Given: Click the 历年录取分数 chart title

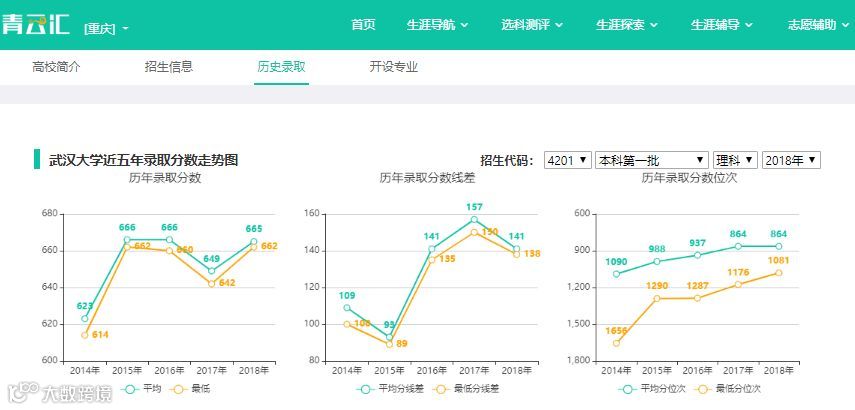Looking at the screenshot, I should [165, 178].
